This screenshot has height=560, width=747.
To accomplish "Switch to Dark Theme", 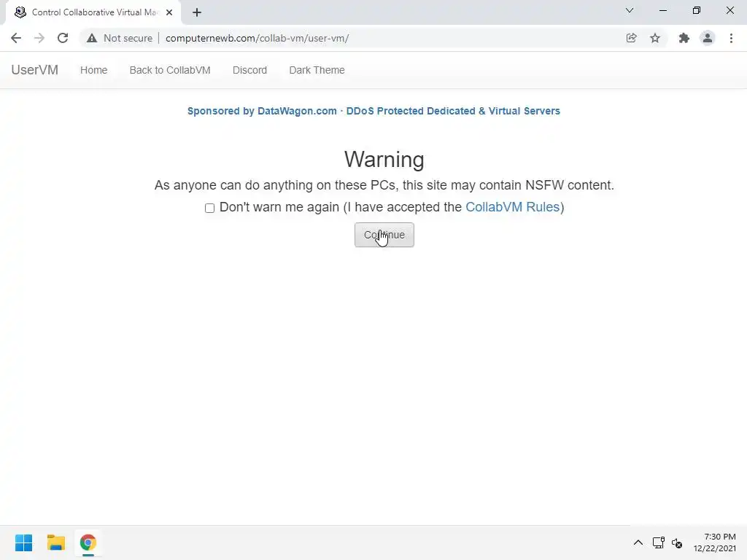I will [x=317, y=70].
